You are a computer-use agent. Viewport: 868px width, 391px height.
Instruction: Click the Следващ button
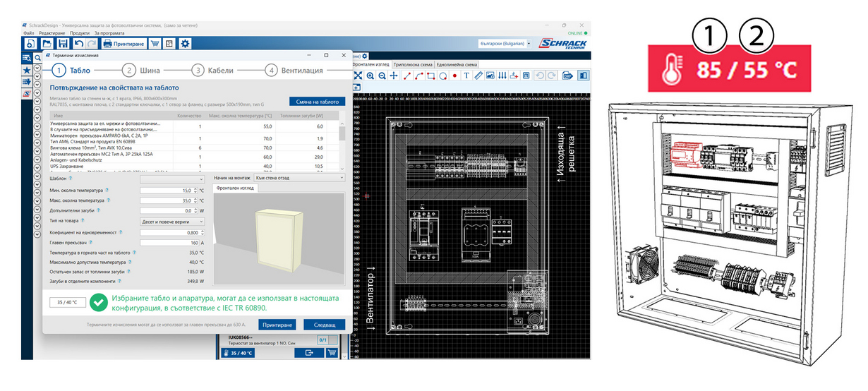[325, 325]
